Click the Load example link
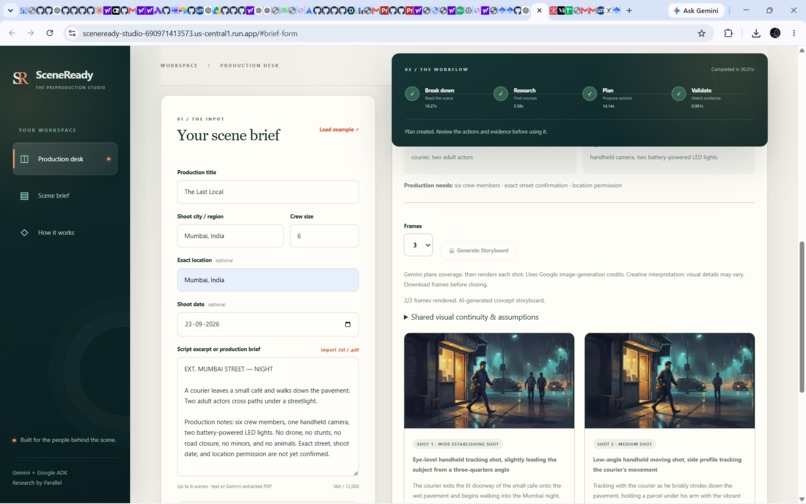The width and height of the screenshot is (806, 504). coord(339,130)
